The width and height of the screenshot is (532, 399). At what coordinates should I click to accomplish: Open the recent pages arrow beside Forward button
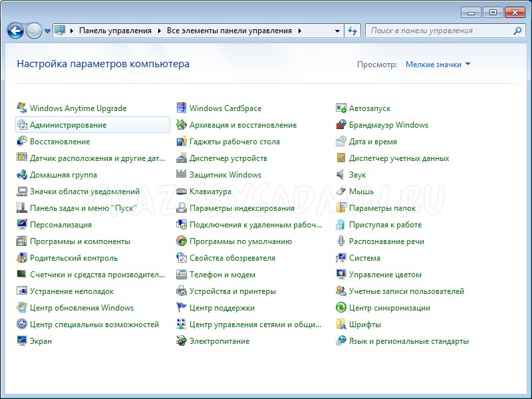pos(47,31)
